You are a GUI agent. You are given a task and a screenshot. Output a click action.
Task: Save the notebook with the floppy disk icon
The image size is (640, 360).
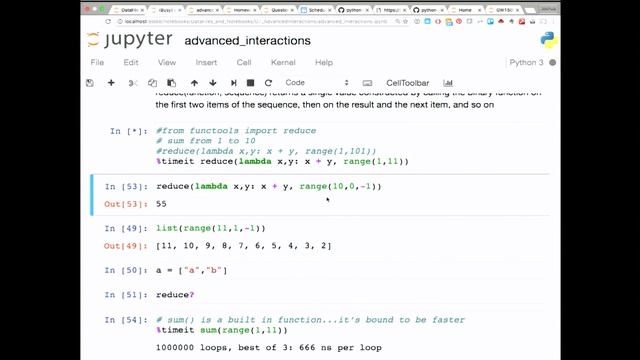coord(90,83)
